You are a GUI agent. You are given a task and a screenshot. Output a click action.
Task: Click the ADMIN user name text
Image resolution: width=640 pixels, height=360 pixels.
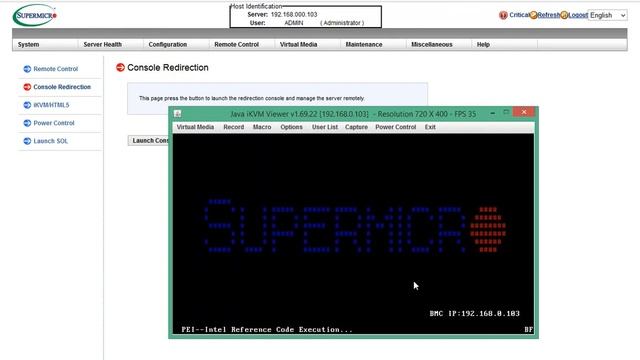click(293, 23)
